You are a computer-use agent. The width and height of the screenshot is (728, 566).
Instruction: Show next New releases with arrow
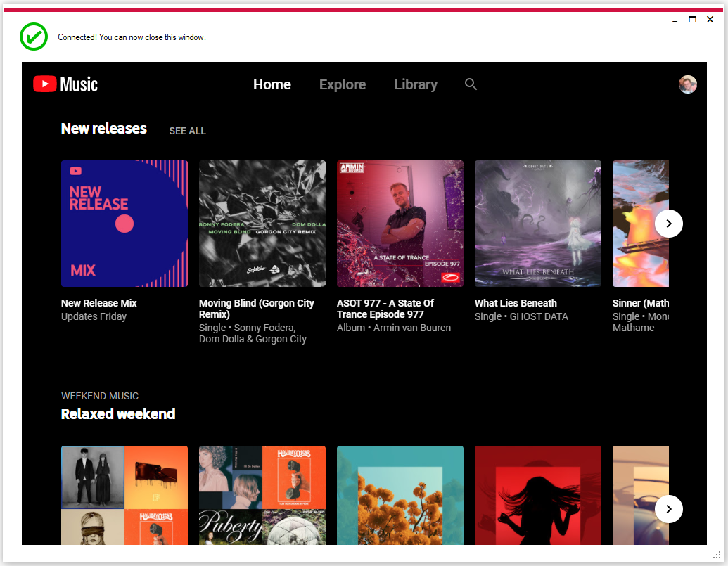pyautogui.click(x=669, y=224)
